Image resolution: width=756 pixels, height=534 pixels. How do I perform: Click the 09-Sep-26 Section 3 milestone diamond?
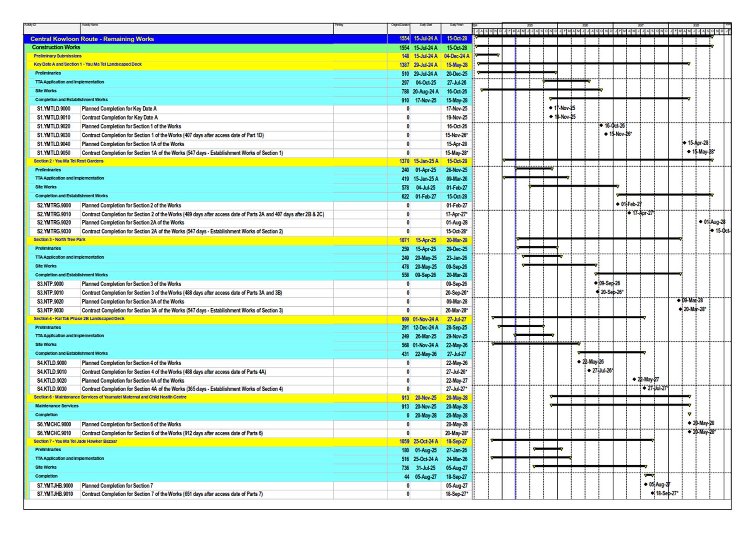pos(596,283)
